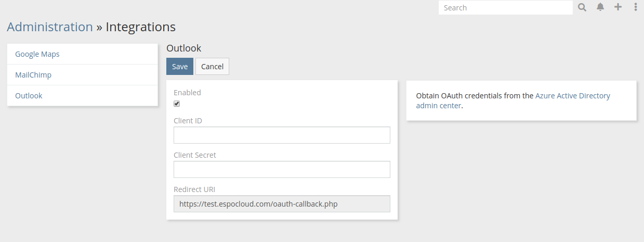This screenshot has height=242, width=644.
Task: Click the Enabled field label
Action: tap(187, 93)
